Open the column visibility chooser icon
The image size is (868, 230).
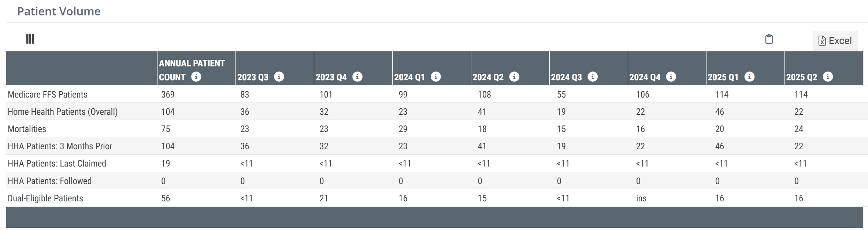(30, 39)
